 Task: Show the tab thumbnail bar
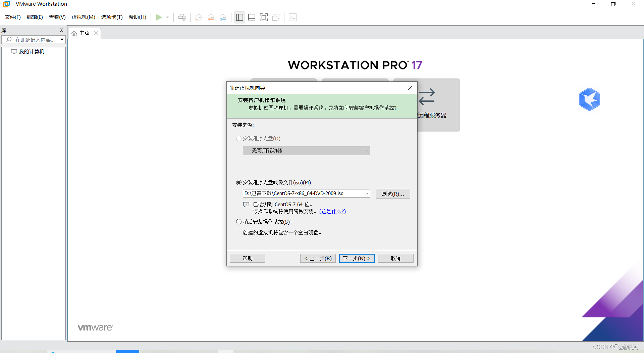[x=252, y=17]
